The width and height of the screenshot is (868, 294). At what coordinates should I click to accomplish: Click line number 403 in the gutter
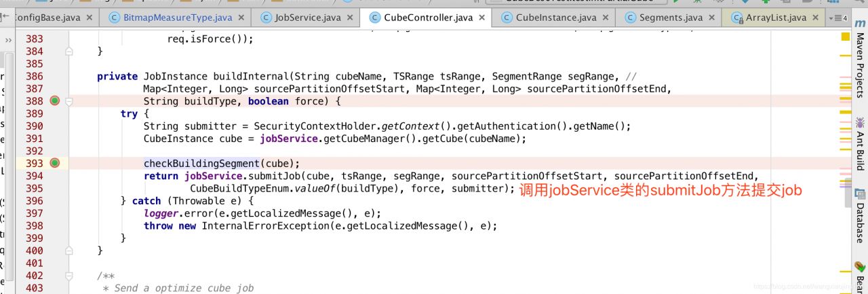point(35,288)
